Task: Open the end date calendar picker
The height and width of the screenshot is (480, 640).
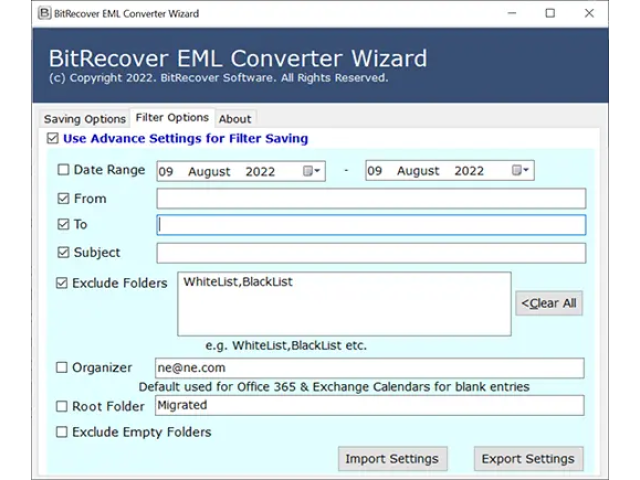Action: tap(521, 171)
